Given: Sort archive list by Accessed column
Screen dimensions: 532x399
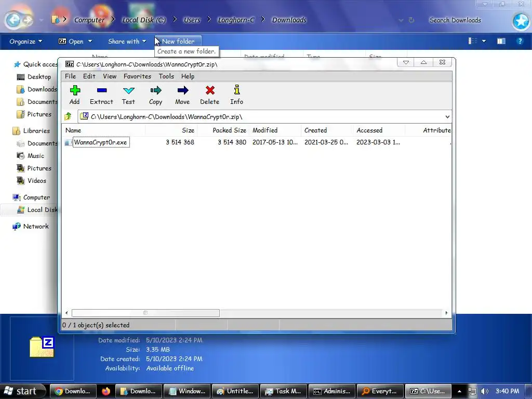Looking at the screenshot, I should pyautogui.click(x=379, y=130).
